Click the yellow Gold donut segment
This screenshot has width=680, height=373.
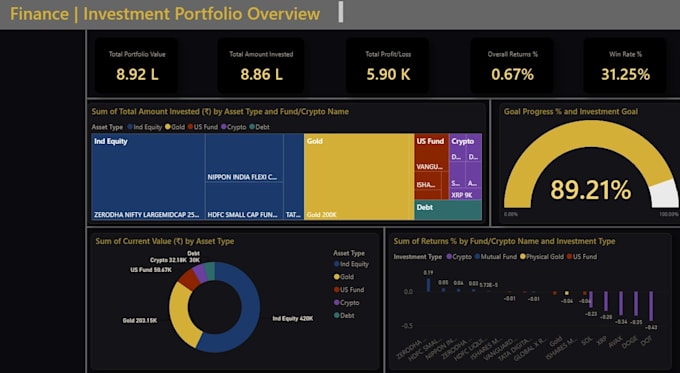[x=180, y=314]
